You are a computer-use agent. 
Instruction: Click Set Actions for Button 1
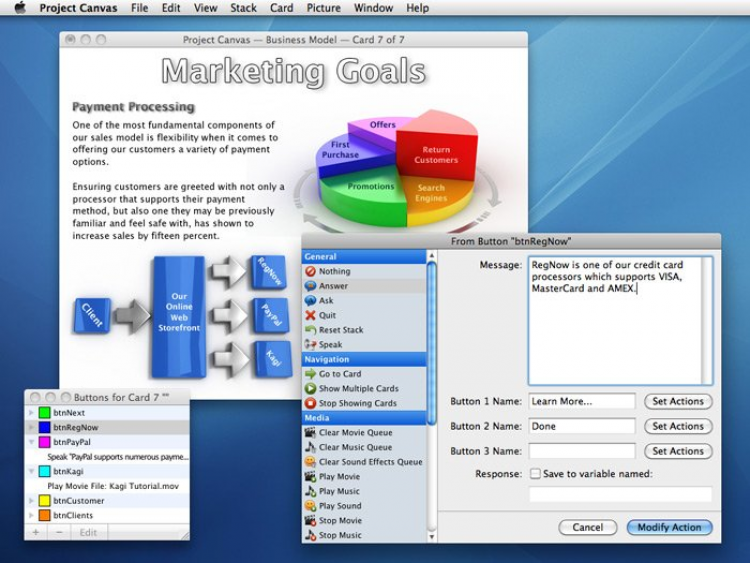(678, 401)
